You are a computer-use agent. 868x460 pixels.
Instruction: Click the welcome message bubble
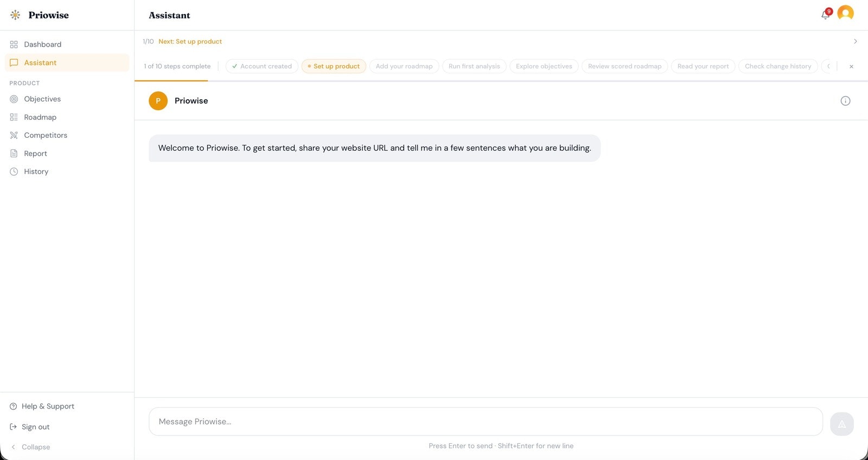374,148
